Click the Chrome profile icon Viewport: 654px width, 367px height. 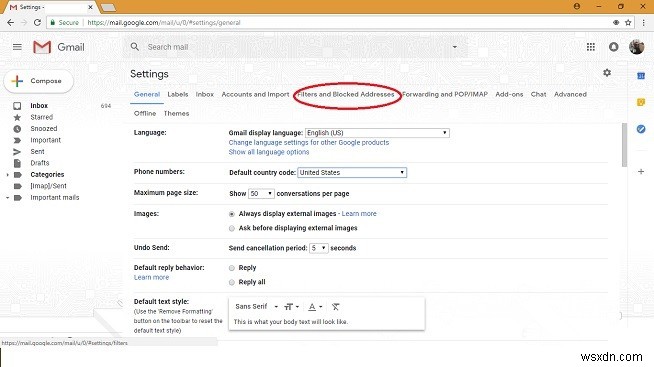[577, 6]
